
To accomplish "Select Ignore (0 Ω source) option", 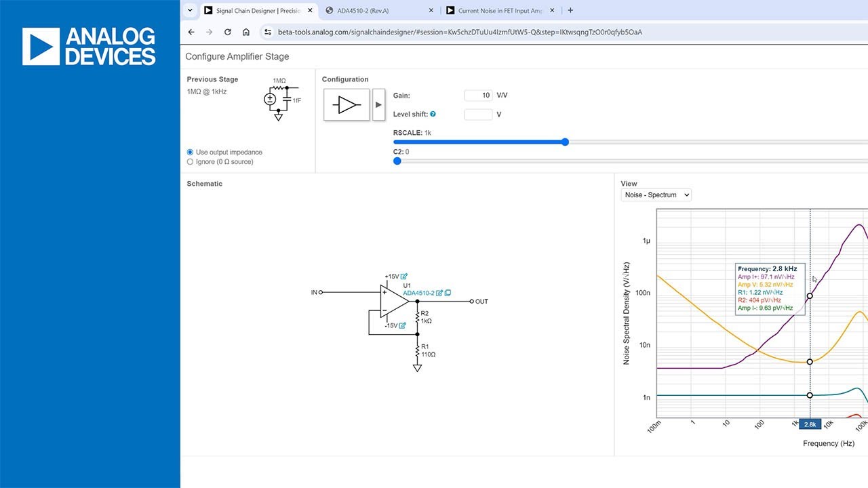I will click(x=190, y=162).
